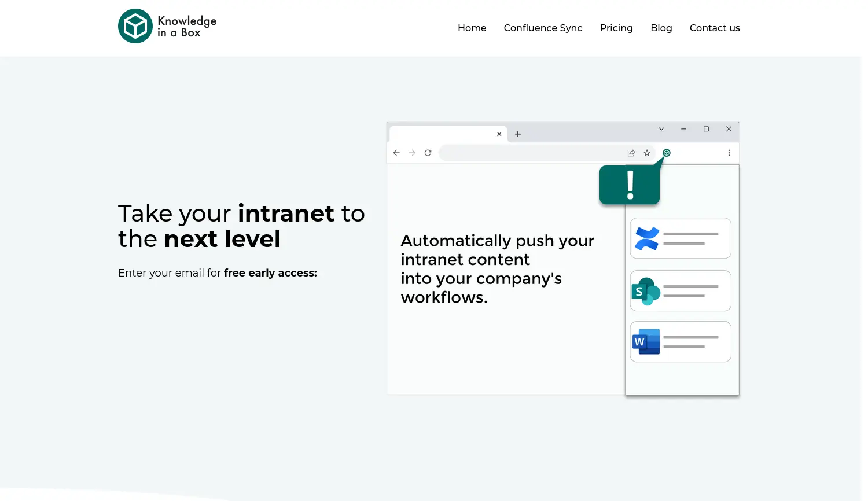The width and height of the screenshot is (868, 501).
Task: Click the x on the open browser tab
Action: (x=499, y=134)
